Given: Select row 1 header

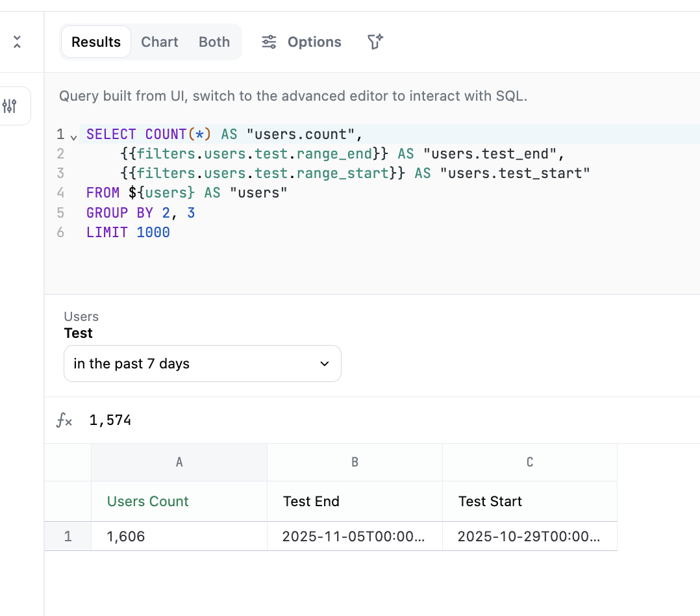Looking at the screenshot, I should (68, 536).
